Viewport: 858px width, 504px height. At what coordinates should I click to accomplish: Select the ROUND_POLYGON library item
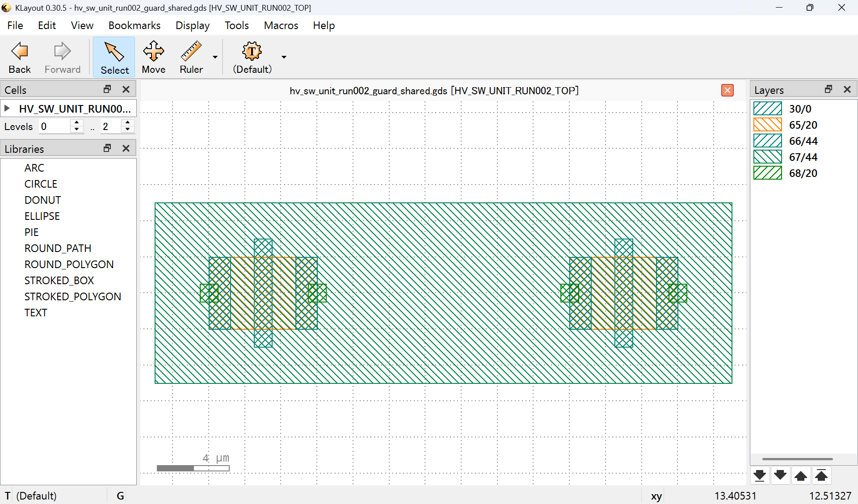pos(69,264)
